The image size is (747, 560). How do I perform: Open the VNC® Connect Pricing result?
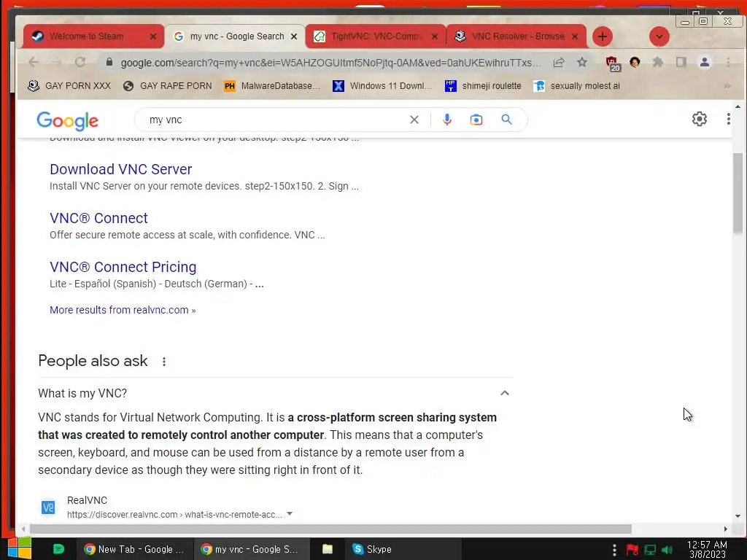point(123,267)
